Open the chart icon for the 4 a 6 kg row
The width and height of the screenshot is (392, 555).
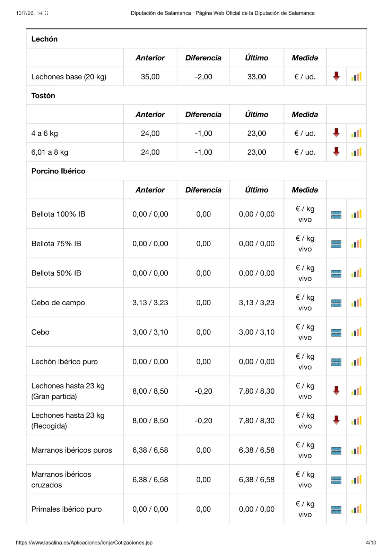click(x=356, y=133)
